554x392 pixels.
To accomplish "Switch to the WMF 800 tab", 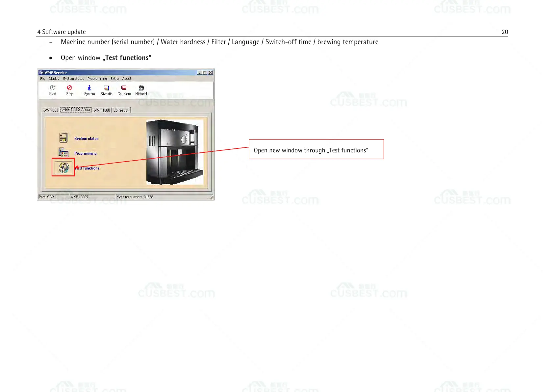I will pyautogui.click(x=51, y=110).
